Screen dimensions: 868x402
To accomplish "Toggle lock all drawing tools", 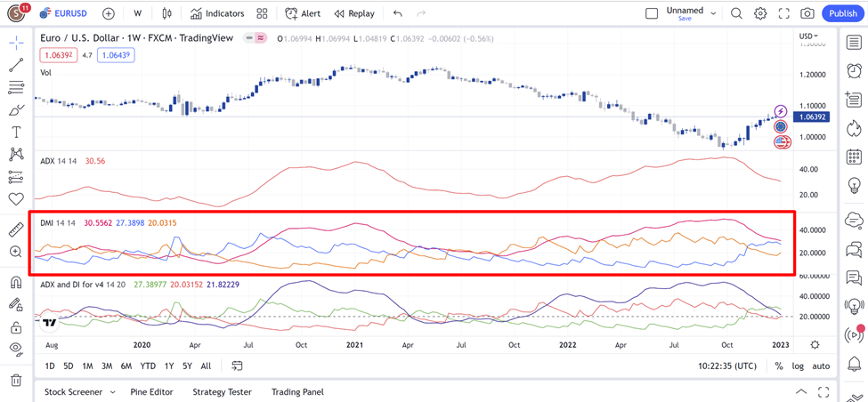I will coord(16,326).
